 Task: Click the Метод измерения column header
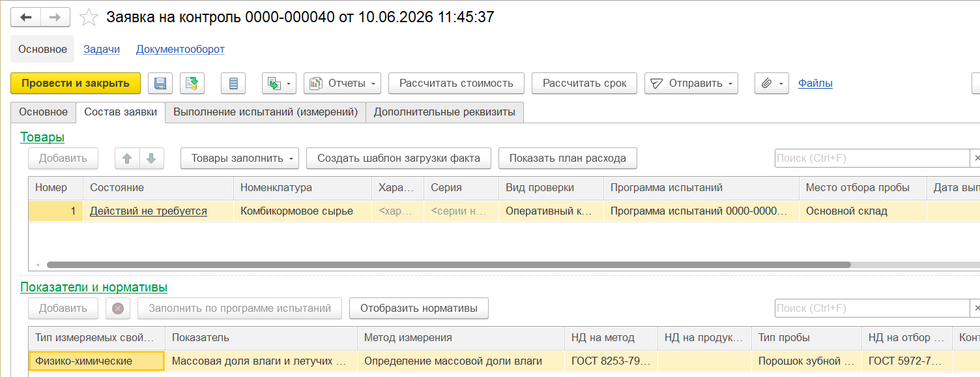[461, 338]
